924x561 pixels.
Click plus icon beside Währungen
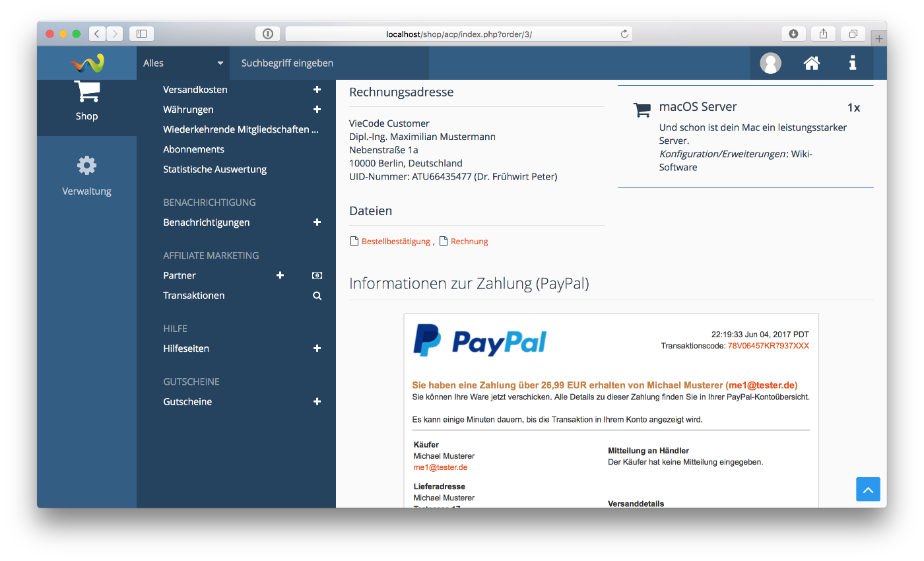tap(317, 110)
